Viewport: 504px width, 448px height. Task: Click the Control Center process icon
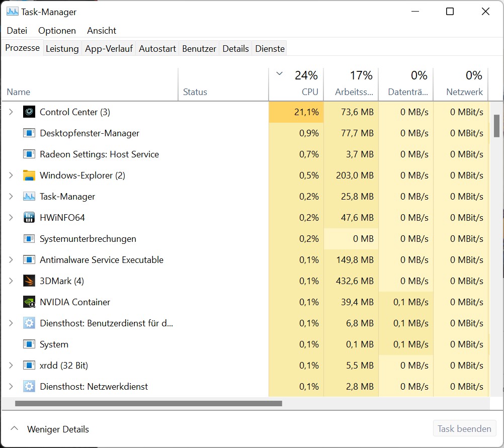point(29,112)
